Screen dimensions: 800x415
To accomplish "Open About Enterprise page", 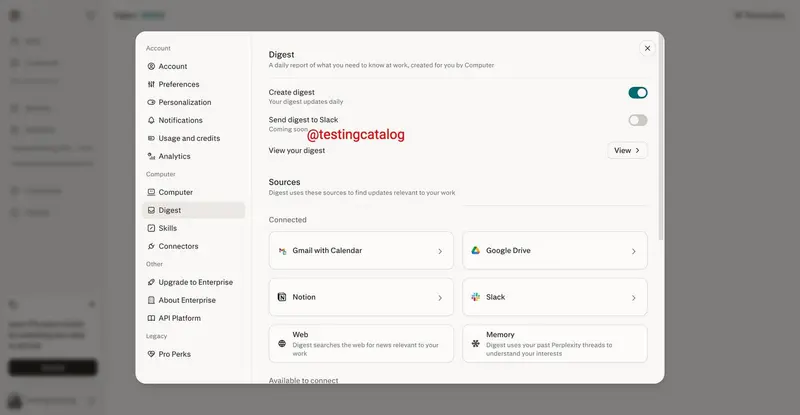I will click(193, 300).
